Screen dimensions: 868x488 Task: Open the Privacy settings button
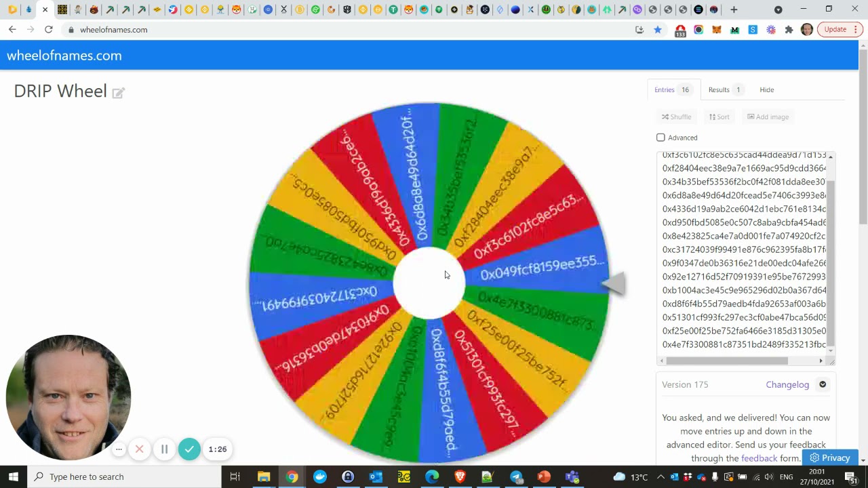click(x=830, y=457)
